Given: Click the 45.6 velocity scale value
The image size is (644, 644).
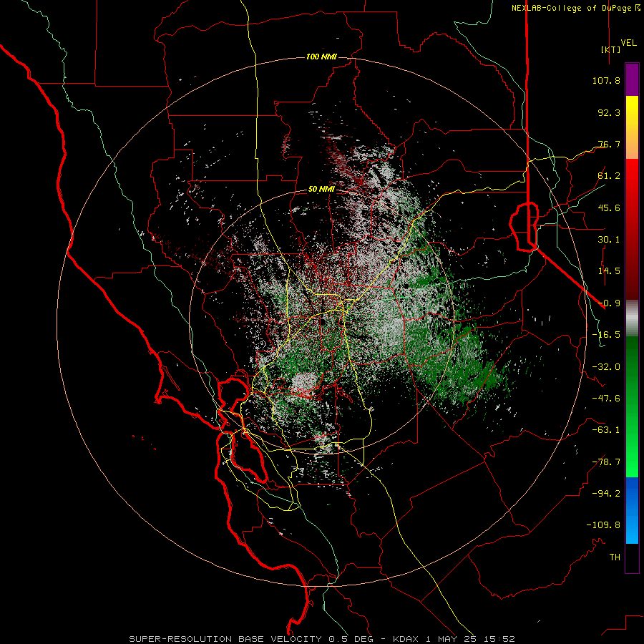Looking at the screenshot, I should tap(609, 208).
